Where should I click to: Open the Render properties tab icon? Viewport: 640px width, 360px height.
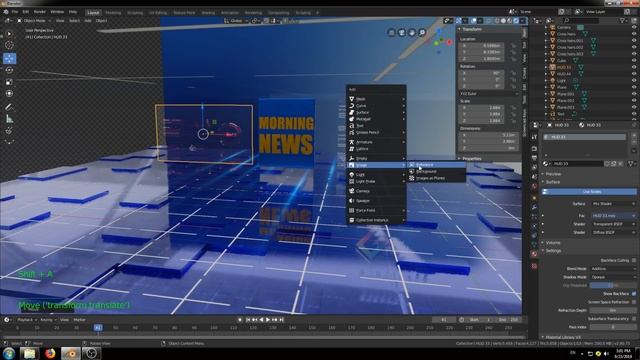point(534,148)
